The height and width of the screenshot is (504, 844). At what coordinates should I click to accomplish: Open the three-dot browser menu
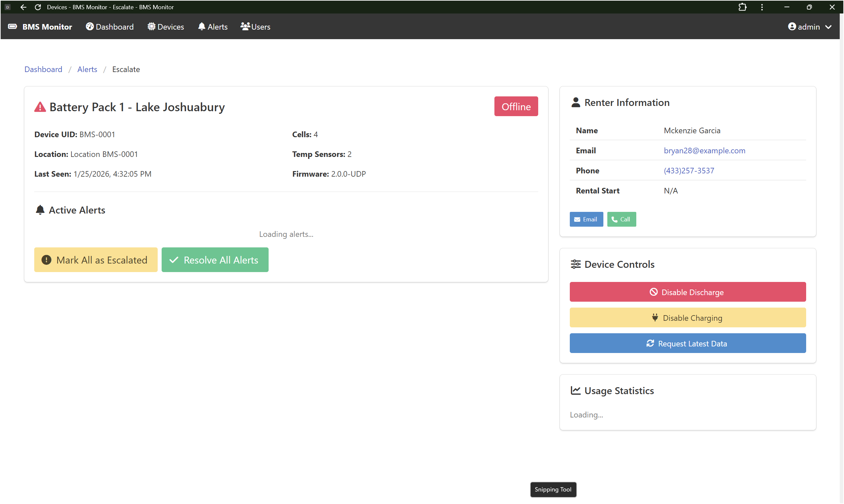pos(762,7)
